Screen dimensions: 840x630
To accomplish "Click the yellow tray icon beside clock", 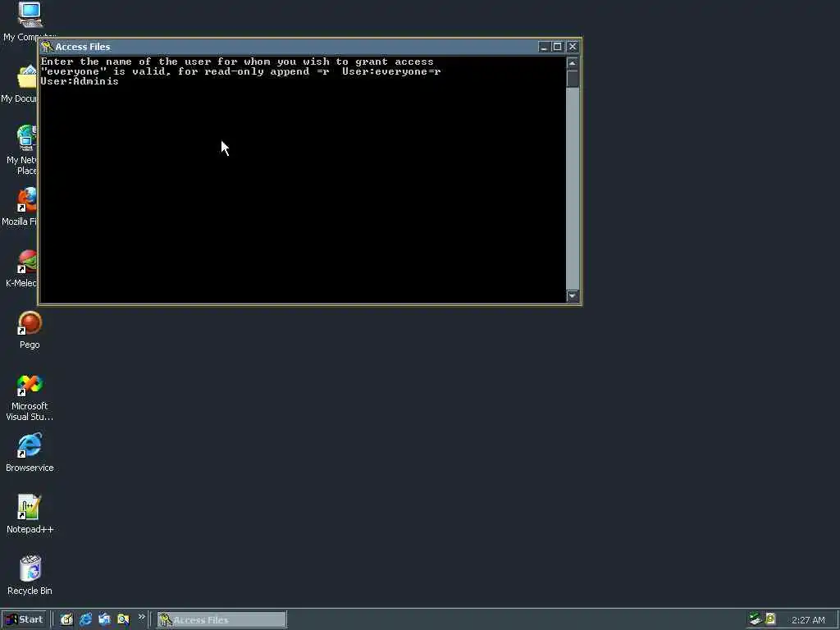I will pyautogui.click(x=770, y=619).
